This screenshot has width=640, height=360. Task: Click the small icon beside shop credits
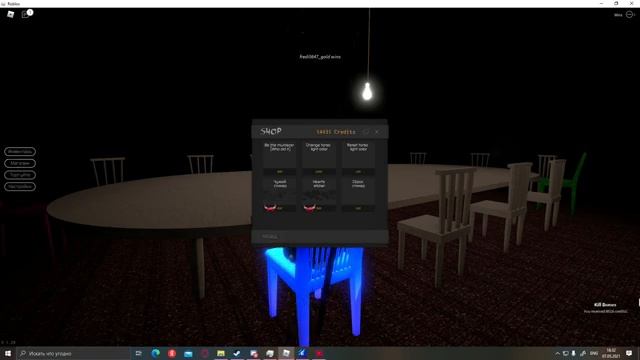click(366, 132)
